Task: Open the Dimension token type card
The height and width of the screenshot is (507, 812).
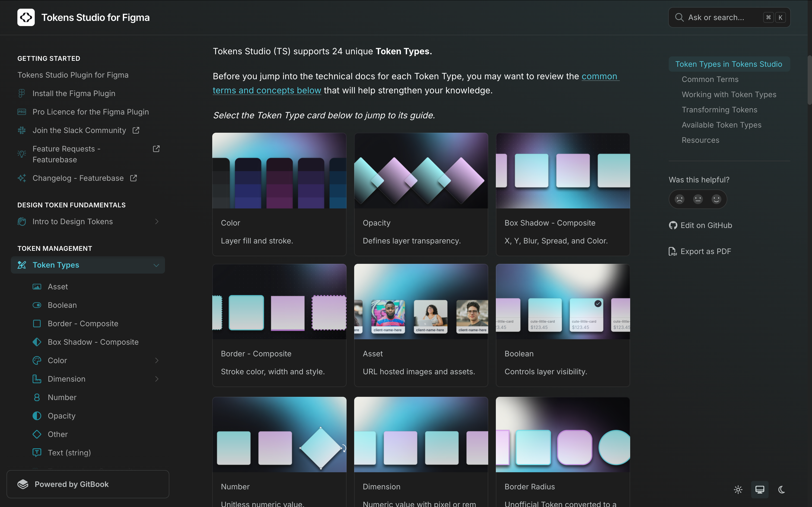Action: point(421,452)
